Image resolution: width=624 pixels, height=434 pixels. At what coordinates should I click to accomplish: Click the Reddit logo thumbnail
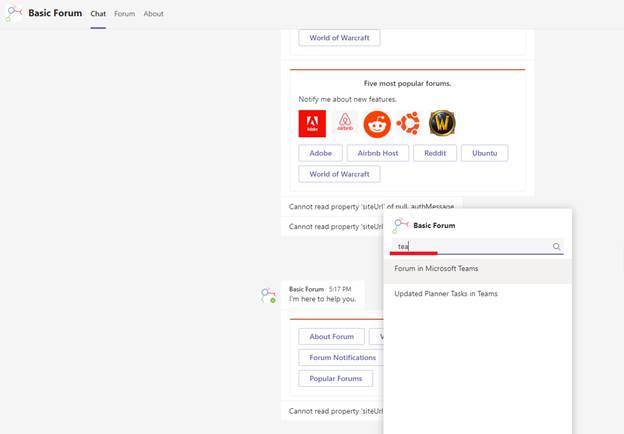tap(377, 124)
